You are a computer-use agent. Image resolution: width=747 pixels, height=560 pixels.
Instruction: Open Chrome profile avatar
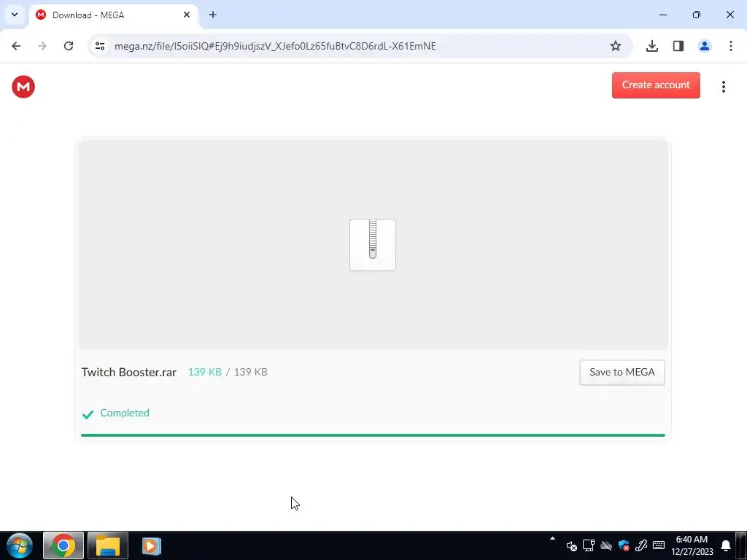coord(705,46)
